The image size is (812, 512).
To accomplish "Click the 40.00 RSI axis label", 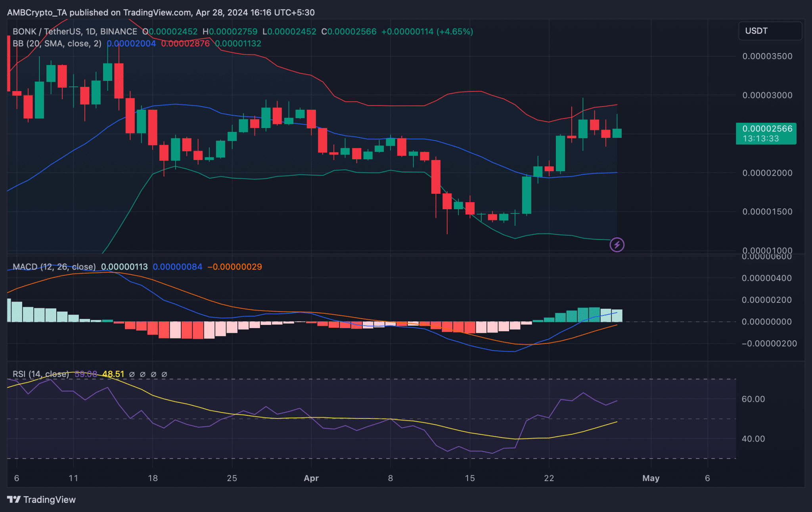I will coord(753,439).
